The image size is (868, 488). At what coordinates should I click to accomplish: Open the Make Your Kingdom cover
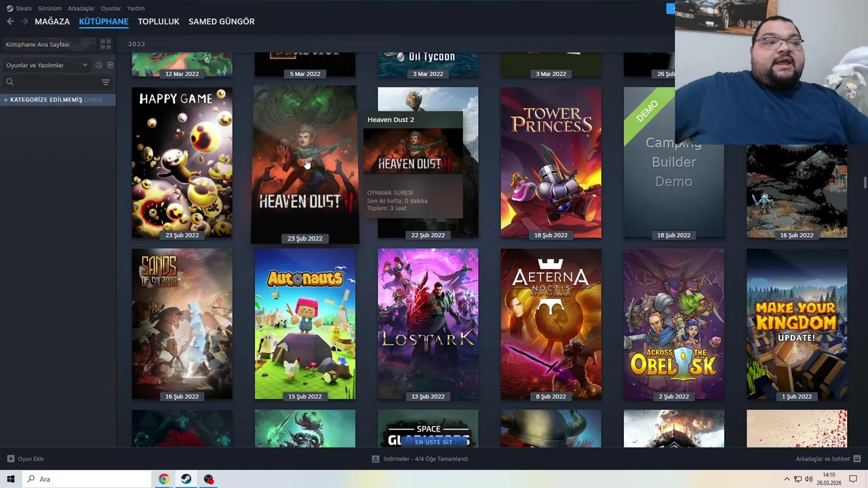797,323
